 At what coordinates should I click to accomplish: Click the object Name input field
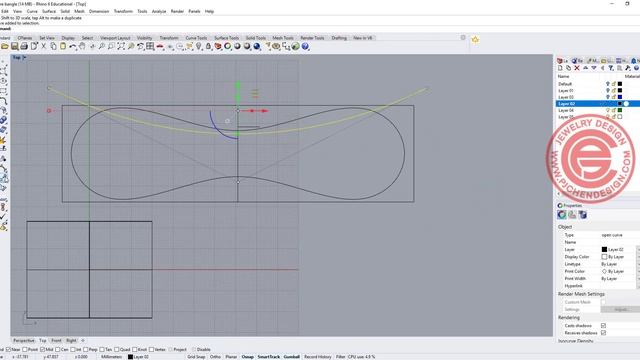coord(620,242)
